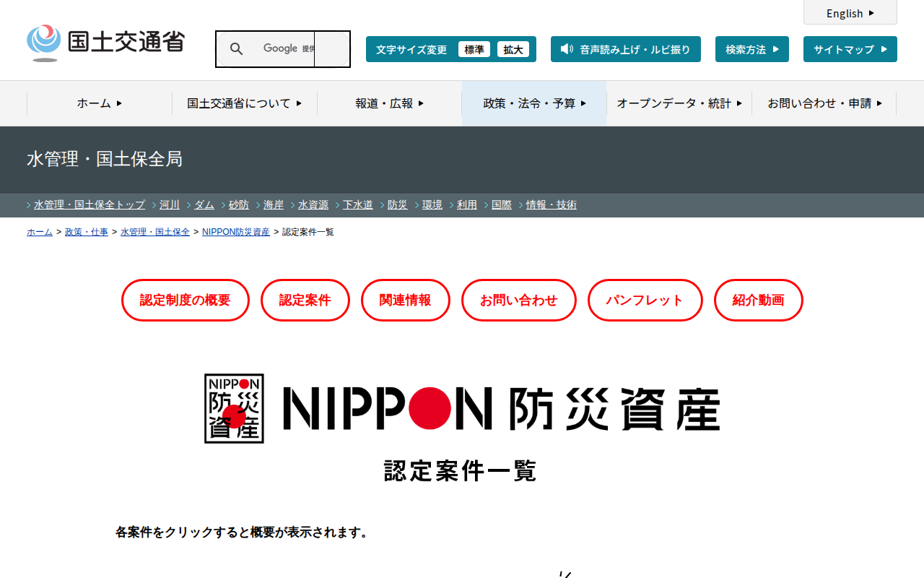924x578 pixels.
Task: Open the お問い合わせ pill button
Action: (x=519, y=300)
